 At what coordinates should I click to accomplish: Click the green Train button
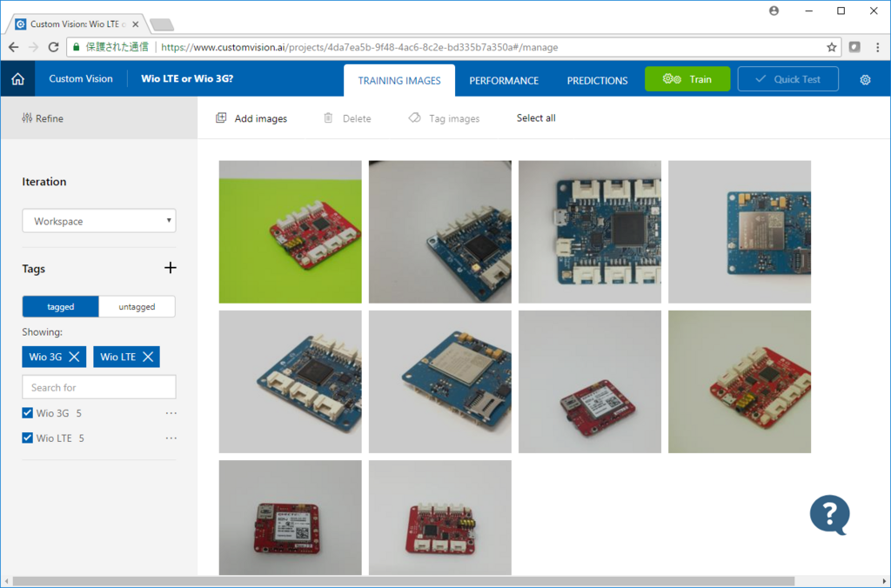coord(687,79)
